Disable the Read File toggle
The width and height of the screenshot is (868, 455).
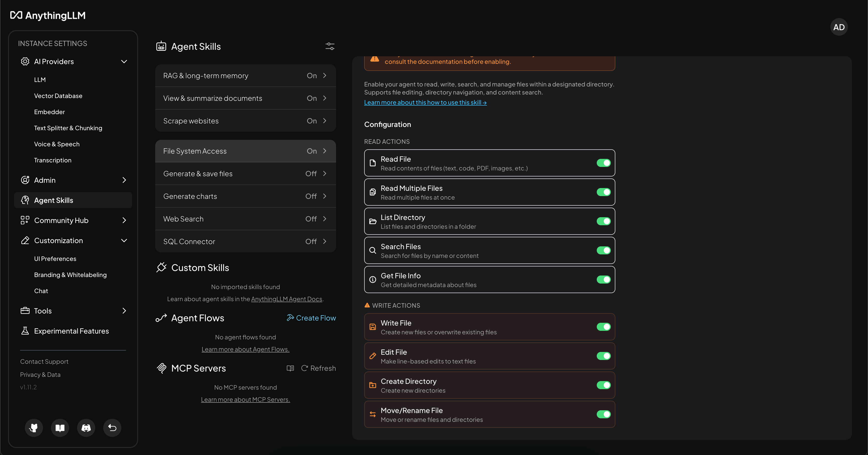pyautogui.click(x=603, y=163)
